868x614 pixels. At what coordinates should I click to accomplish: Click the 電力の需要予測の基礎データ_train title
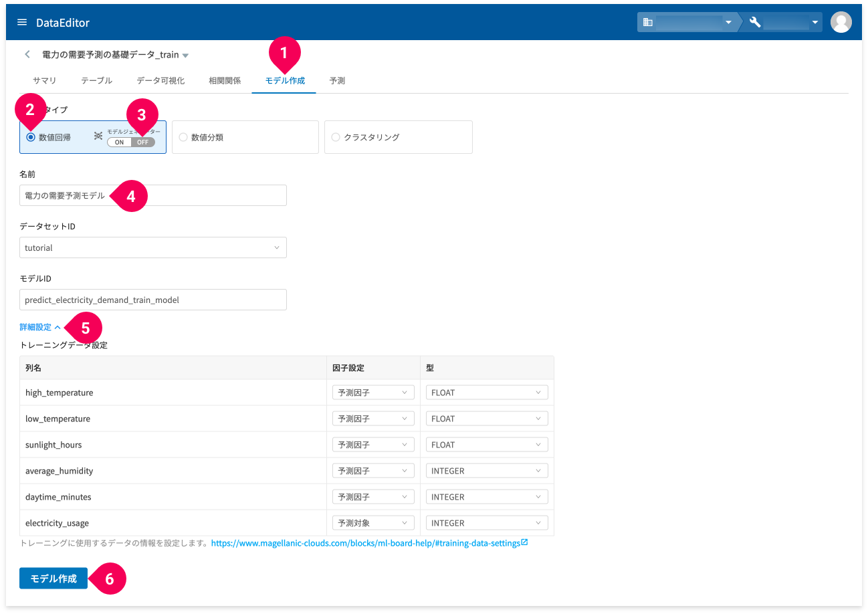pos(110,55)
